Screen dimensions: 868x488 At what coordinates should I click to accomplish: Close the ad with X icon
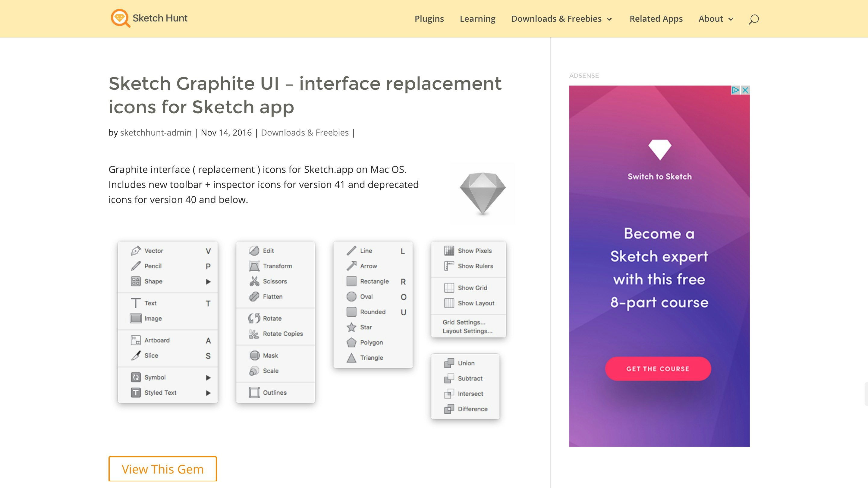click(x=745, y=90)
